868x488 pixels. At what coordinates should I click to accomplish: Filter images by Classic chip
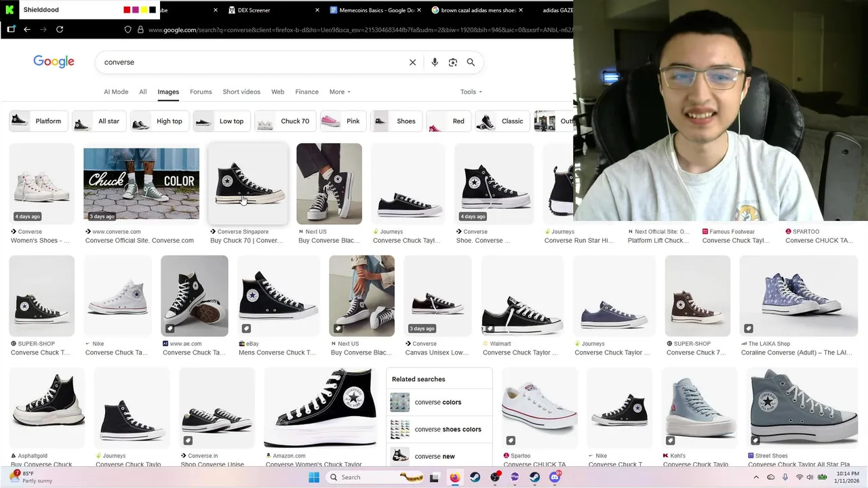click(502, 121)
